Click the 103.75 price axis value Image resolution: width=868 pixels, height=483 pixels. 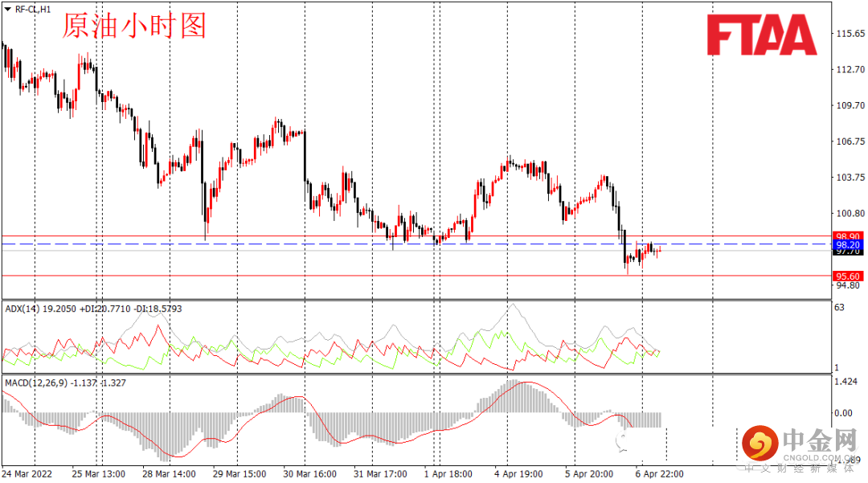point(850,177)
